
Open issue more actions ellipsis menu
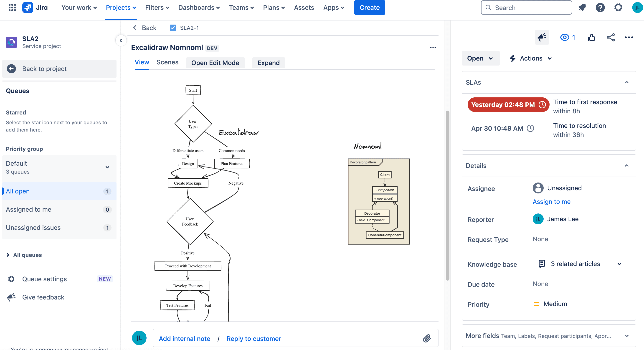[629, 37]
